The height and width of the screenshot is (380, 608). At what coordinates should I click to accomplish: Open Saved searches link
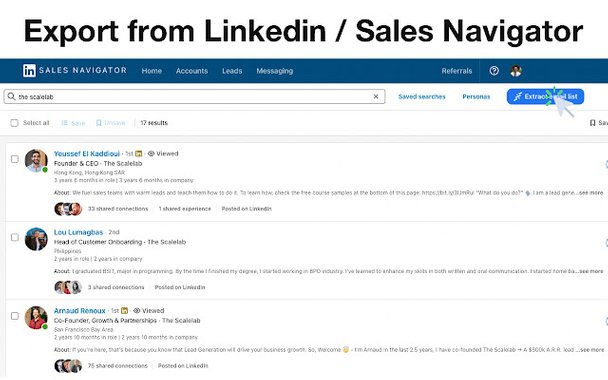coord(422,97)
